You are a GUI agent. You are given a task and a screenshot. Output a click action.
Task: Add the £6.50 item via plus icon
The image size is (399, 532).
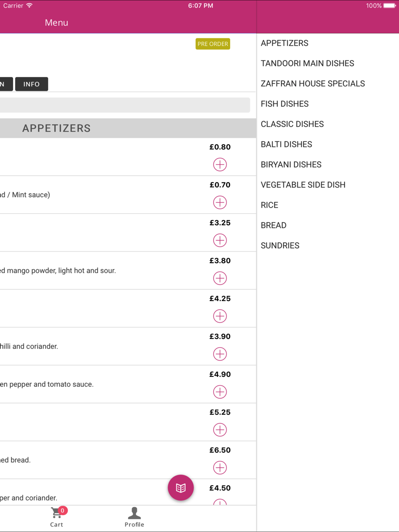pos(220,467)
